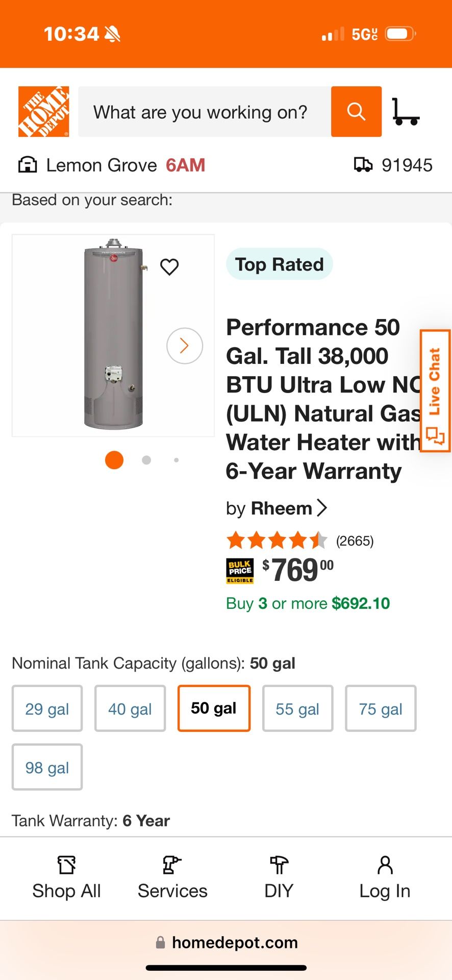View the 2665 customer reviews
Viewport: 452px width, 980px height.
[355, 541]
